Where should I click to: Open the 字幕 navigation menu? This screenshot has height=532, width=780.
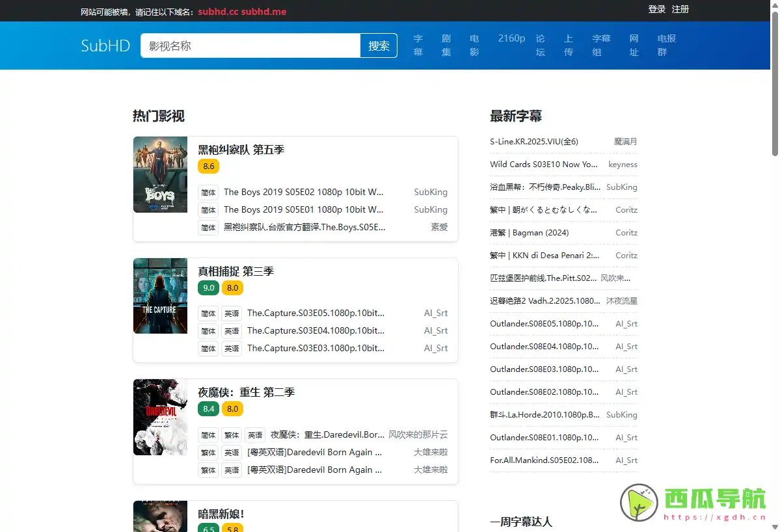coord(418,46)
